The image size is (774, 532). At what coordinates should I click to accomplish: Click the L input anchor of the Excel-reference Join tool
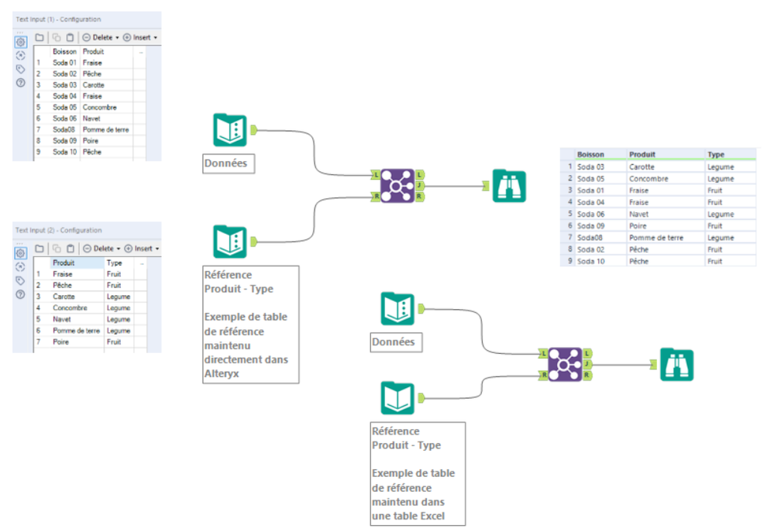pyautogui.click(x=543, y=353)
